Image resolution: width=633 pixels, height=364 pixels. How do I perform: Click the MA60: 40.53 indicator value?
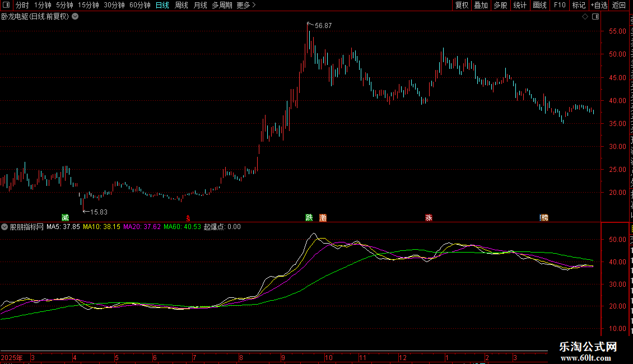tap(182, 227)
